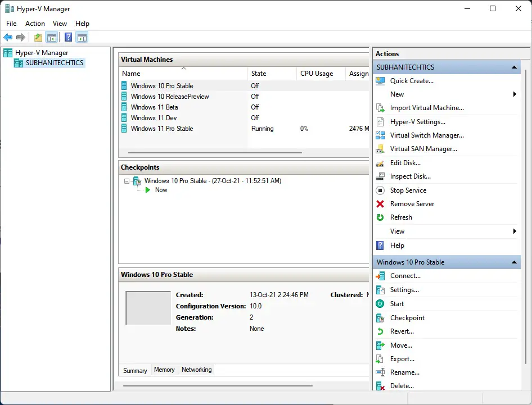Click the Running state of Windows 11 Pro Stable

tap(262, 129)
